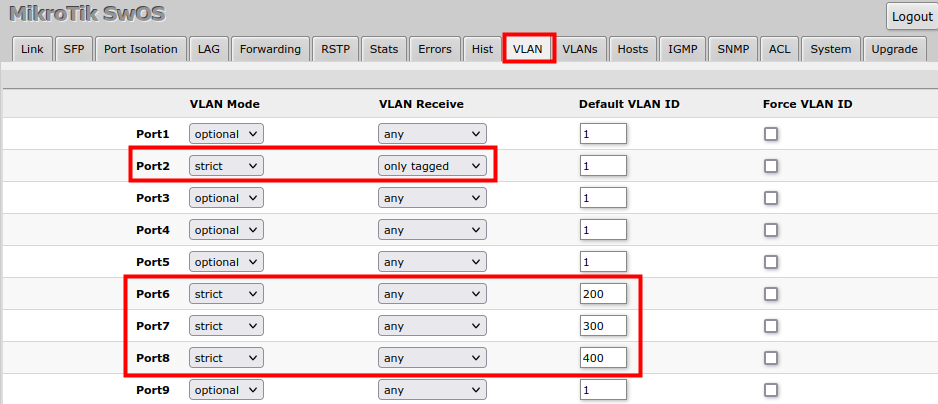The image size is (938, 404).
Task: Click the VLAN Receive column header
Action: [421, 104]
